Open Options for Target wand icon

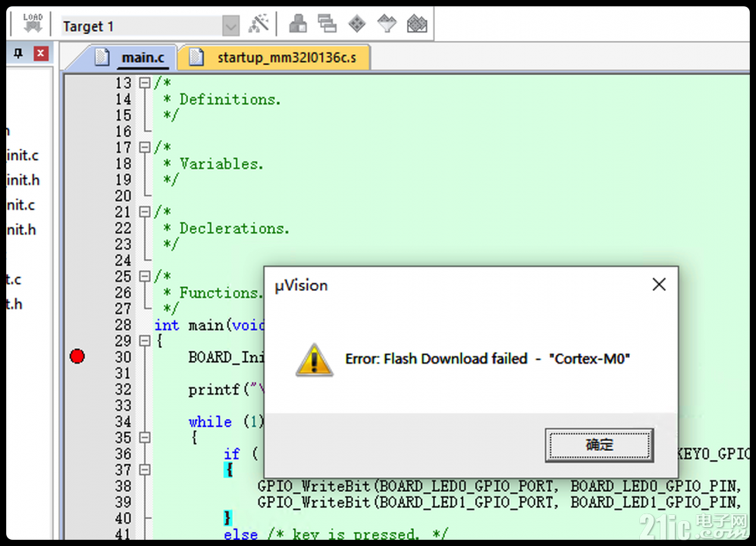259,24
